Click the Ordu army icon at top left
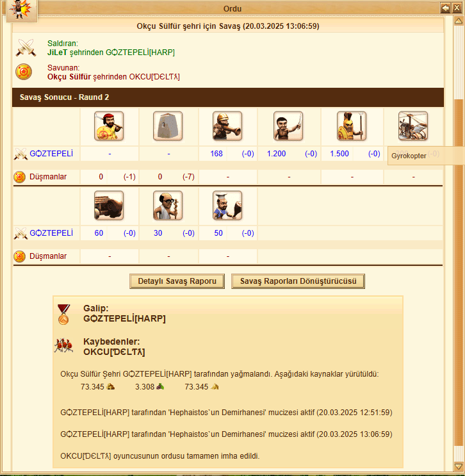Image resolution: width=465 pixels, height=476 pixels. click(x=22, y=10)
